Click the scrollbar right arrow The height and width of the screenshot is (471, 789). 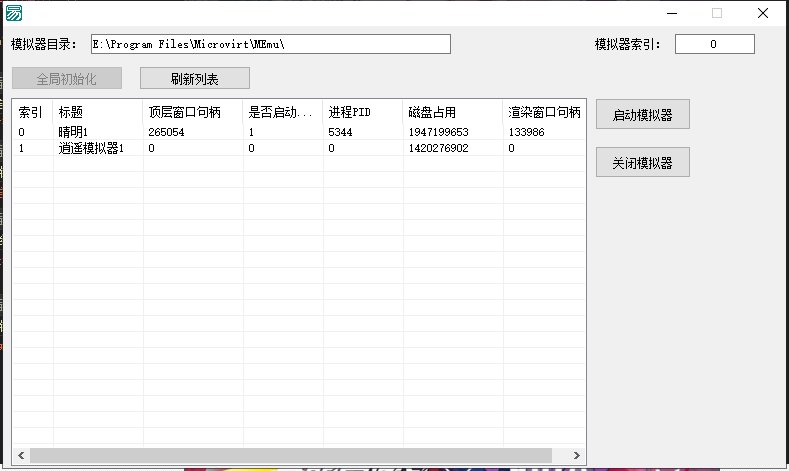pyautogui.click(x=577, y=455)
